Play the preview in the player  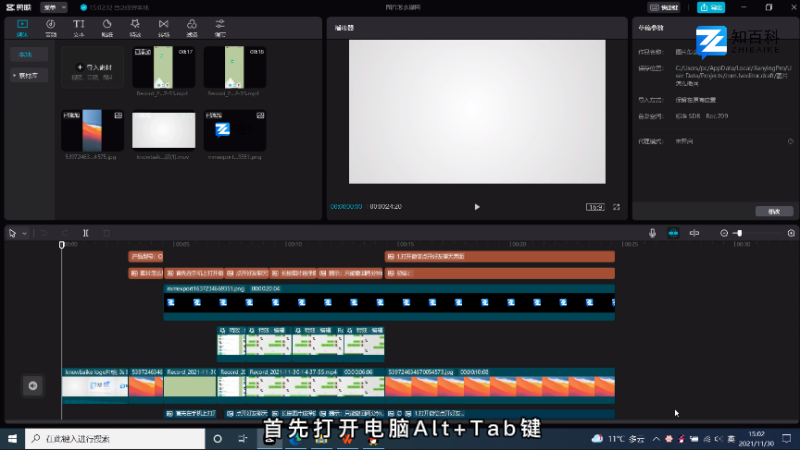[x=477, y=207]
